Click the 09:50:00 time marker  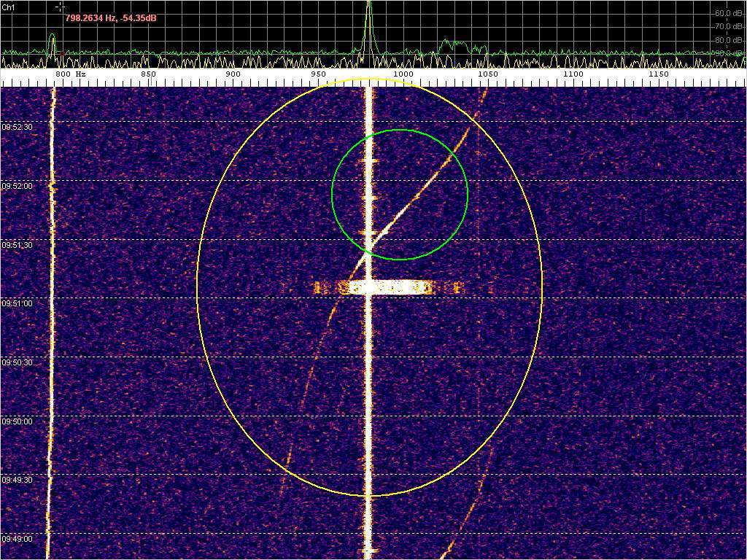18,421
